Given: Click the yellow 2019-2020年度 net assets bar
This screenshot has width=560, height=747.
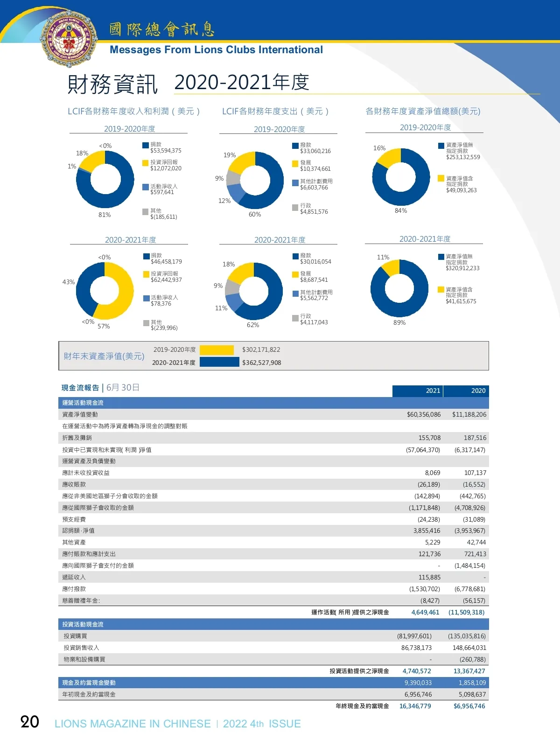Looking at the screenshot, I should (x=217, y=350).
